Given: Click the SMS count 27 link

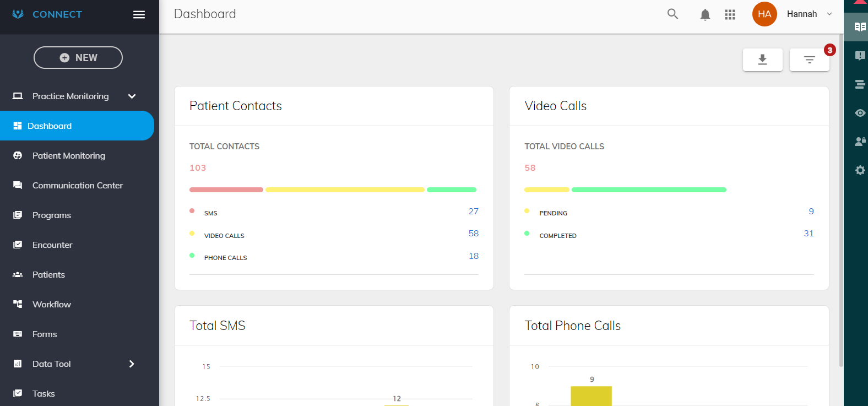Looking at the screenshot, I should click(x=474, y=212).
